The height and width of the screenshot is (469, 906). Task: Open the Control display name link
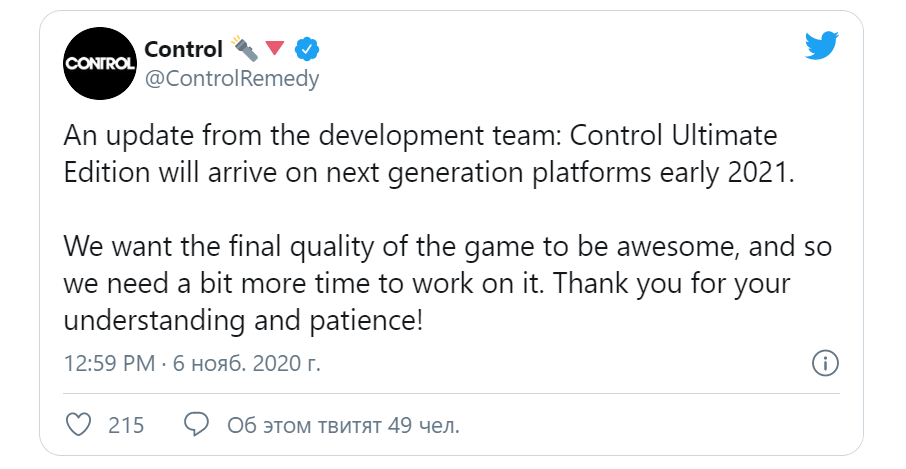pos(183,49)
